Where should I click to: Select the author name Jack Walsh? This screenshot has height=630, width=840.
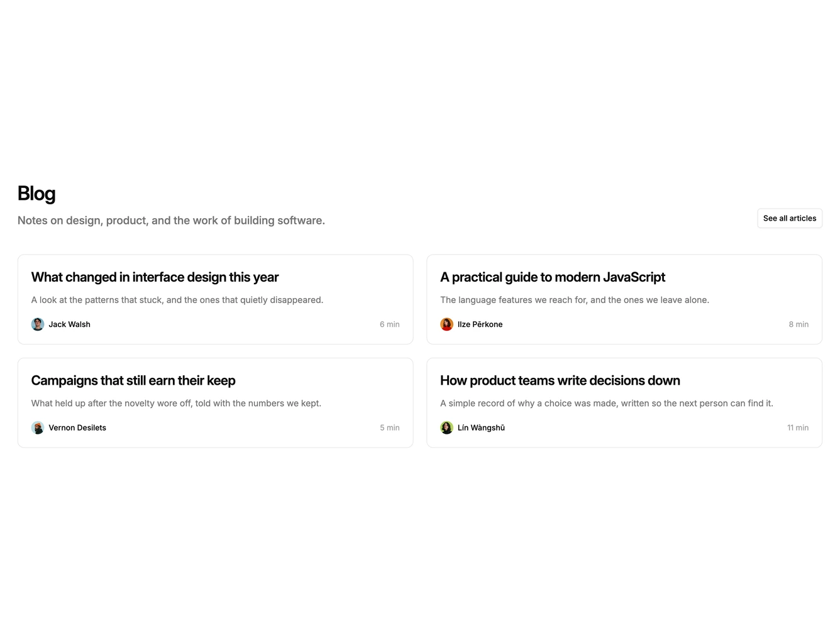click(70, 324)
